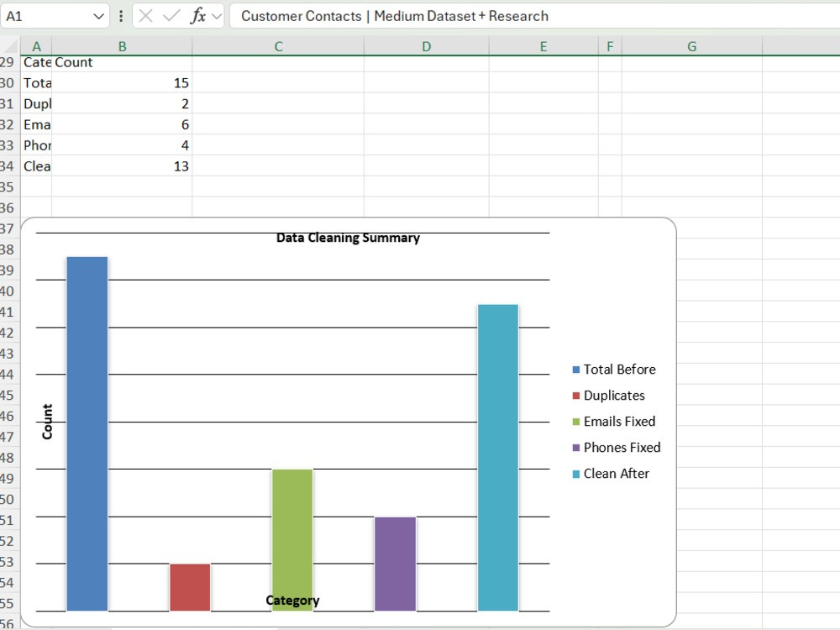Click cell B29 containing Count

(x=122, y=62)
